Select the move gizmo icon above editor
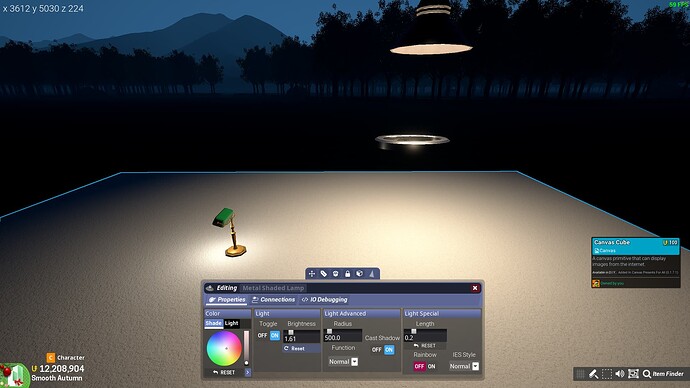Viewport: 690px width, 388px height. click(312, 274)
